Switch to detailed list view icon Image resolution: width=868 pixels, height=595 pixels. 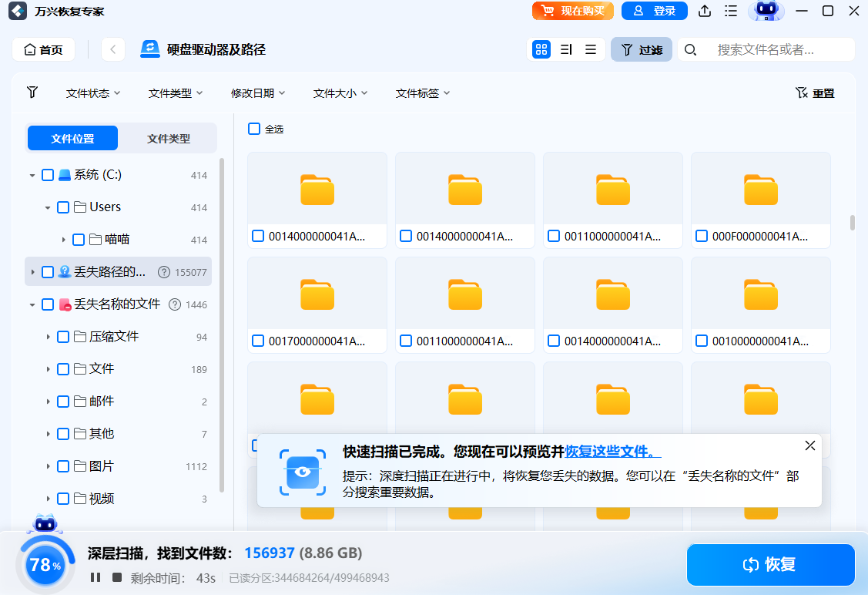click(x=566, y=49)
